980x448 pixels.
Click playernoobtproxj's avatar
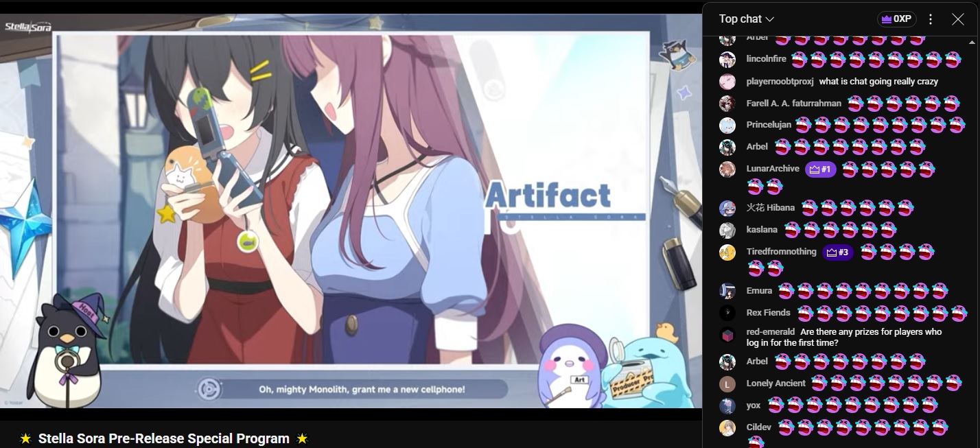727,82
